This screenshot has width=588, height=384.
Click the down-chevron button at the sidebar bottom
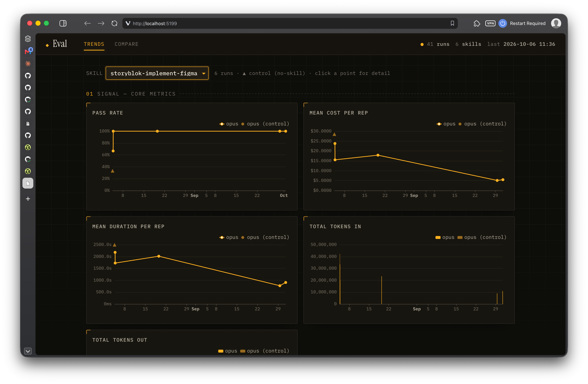28,351
